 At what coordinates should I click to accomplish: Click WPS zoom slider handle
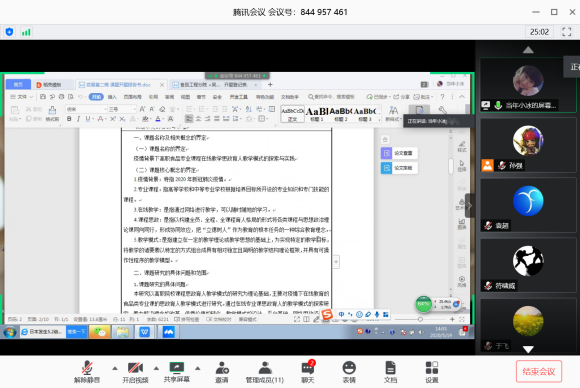click(420, 319)
